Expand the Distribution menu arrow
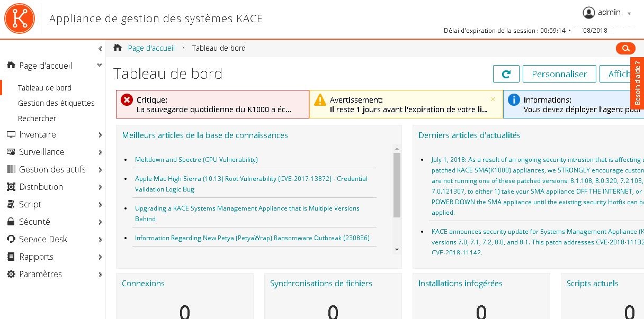 point(100,187)
